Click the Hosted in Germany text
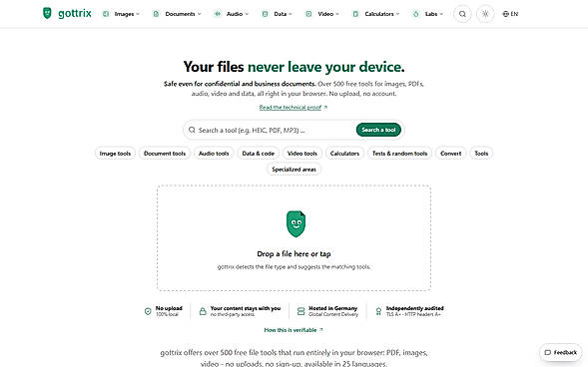Screen dimensions: 588x367 [333, 308]
